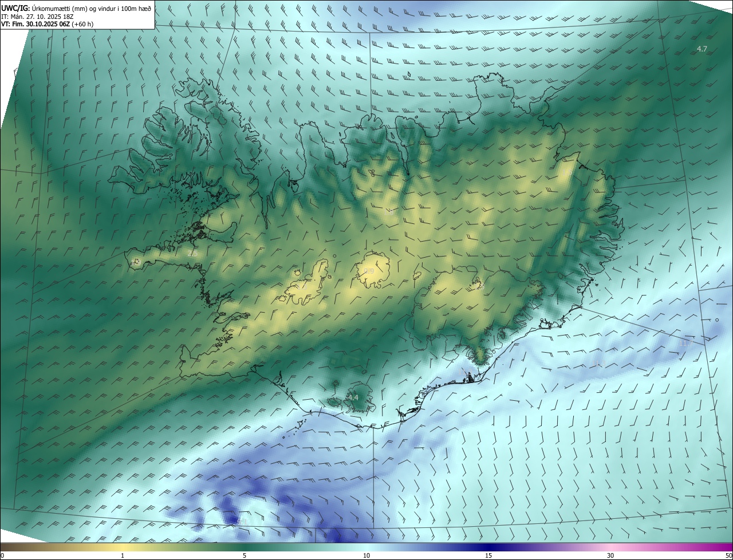Select the VT line dated 30.10.2025 06Z
Viewport: 733px width, 560px height.
[x=47, y=24]
